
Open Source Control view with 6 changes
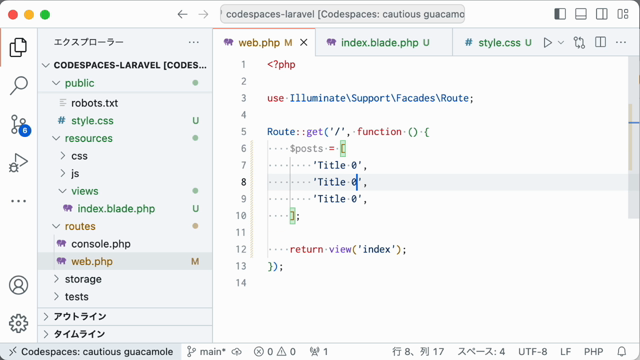(18, 124)
